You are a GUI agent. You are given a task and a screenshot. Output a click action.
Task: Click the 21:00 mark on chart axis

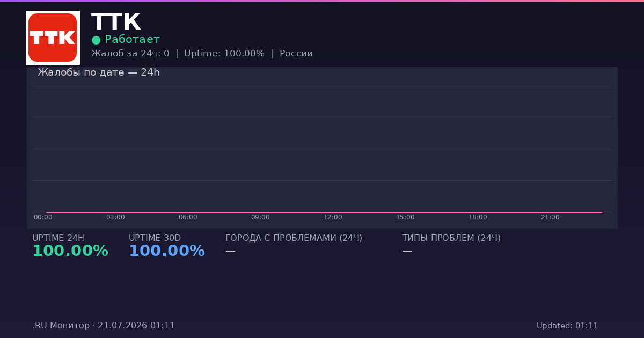(x=550, y=217)
